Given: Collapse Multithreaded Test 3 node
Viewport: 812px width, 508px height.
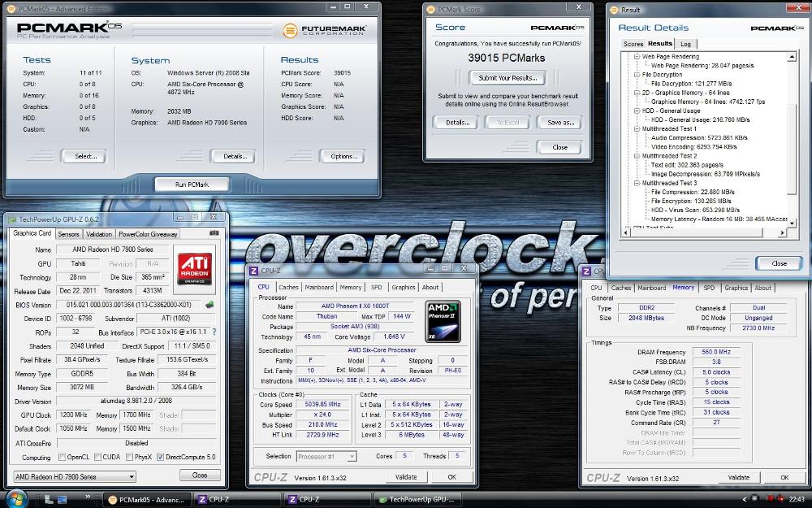Looking at the screenshot, I should 637,183.
